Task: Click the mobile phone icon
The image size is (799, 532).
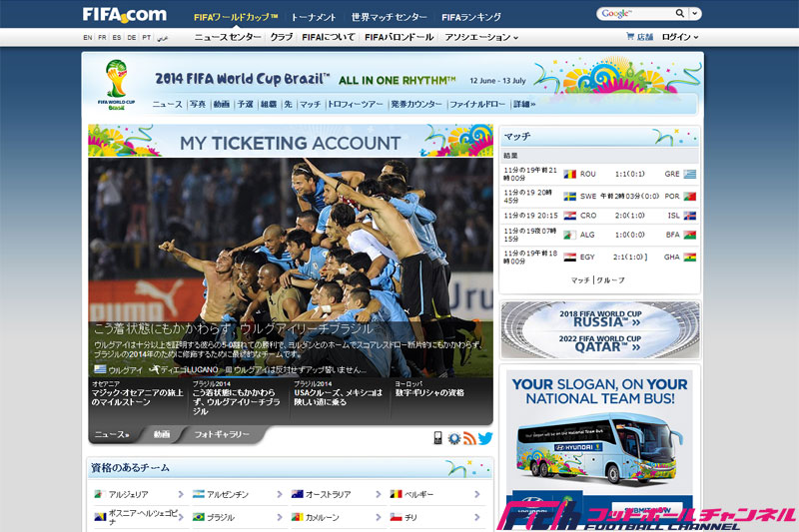Action: pos(437,437)
